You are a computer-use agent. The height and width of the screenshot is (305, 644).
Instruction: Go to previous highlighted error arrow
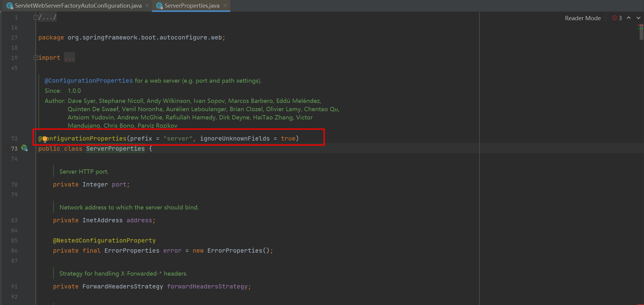pos(629,18)
